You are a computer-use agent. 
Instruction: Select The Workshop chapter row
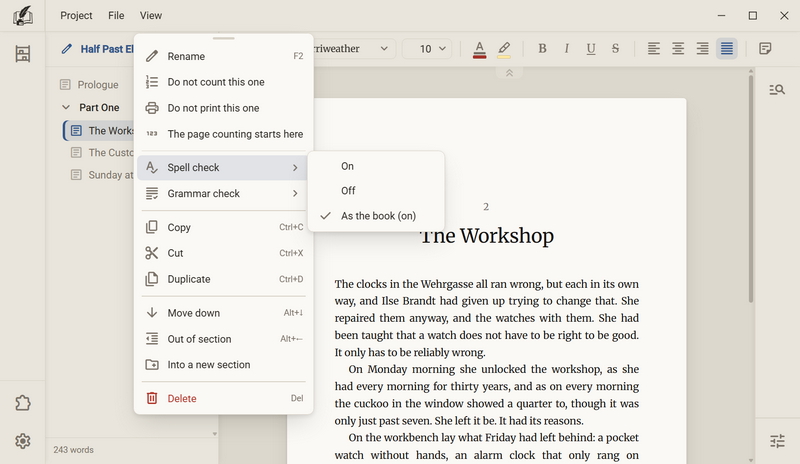coord(99,131)
